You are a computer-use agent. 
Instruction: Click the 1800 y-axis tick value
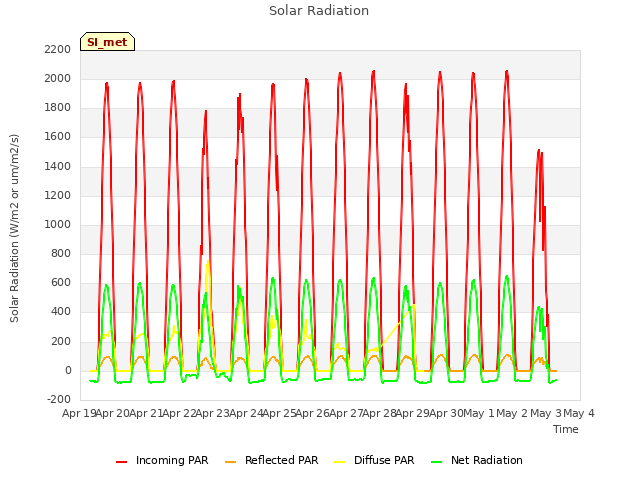(x=58, y=108)
